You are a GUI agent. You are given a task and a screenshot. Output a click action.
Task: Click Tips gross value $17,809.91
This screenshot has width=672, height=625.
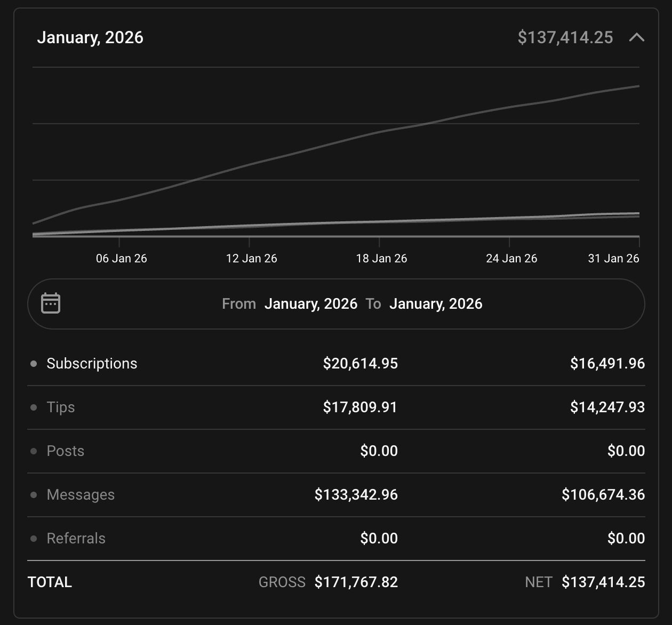(361, 407)
